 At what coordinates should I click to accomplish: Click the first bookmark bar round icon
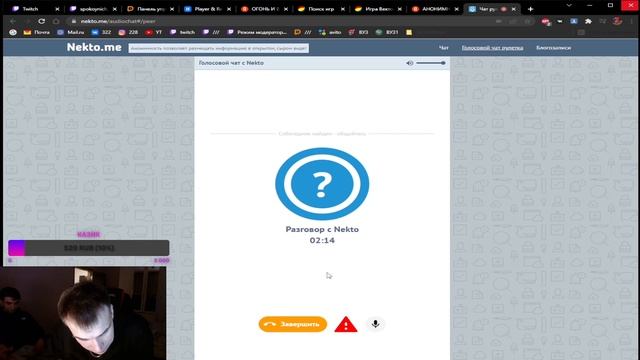(13, 32)
